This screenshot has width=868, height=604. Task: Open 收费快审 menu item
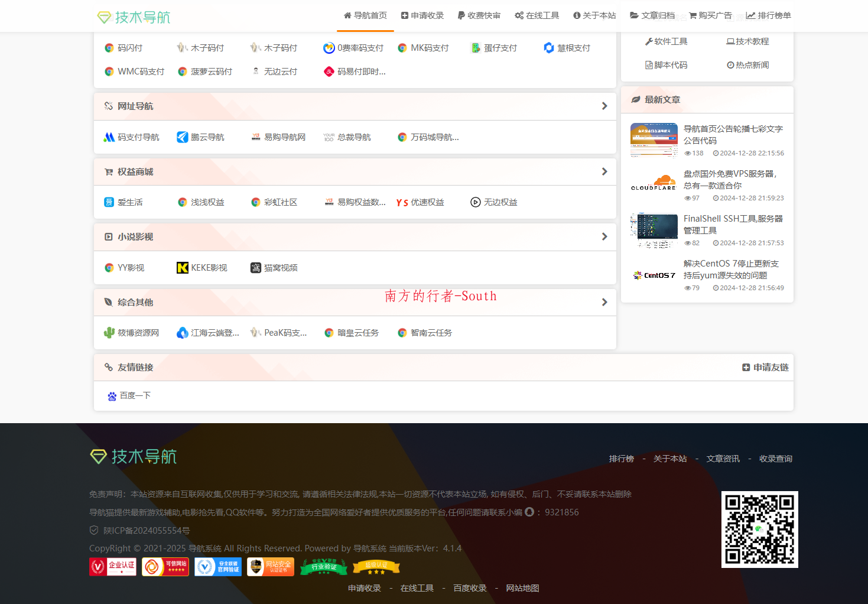pyautogui.click(x=479, y=15)
